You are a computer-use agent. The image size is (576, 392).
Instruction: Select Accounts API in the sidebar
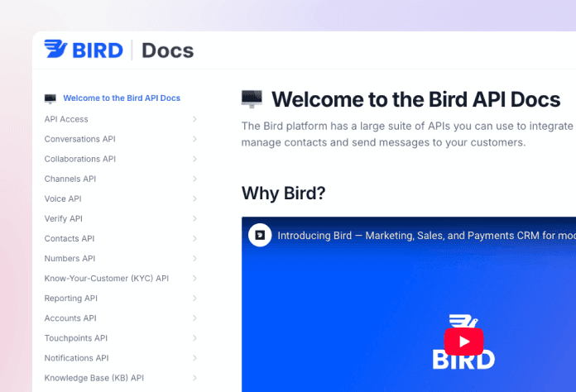(70, 318)
